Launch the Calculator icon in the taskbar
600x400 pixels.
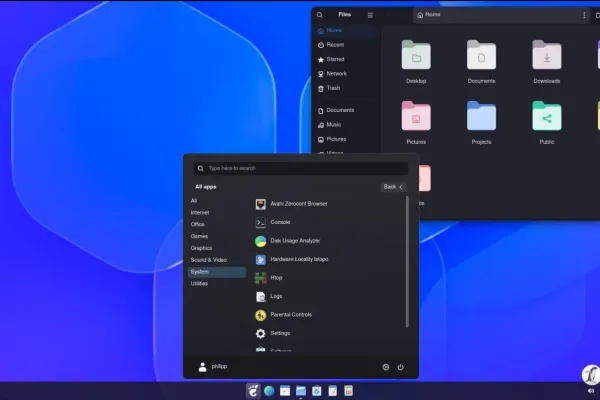[x=348, y=391]
